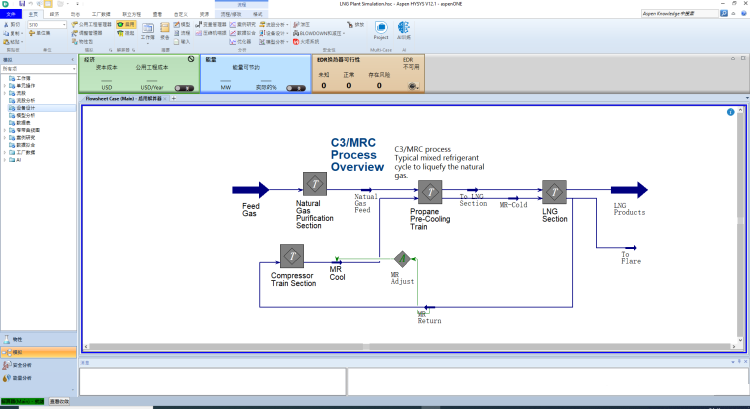The image size is (750, 409).
Task: Click the horizontal scrollbar of the flowsheet
Action: 410,346
